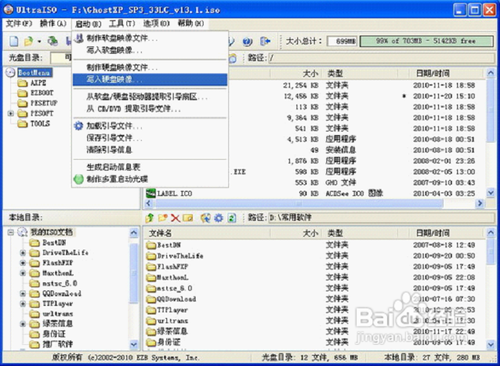This screenshot has width=500, height=366.
Task: Expand the QQDownload tree node
Action: coord(23,293)
